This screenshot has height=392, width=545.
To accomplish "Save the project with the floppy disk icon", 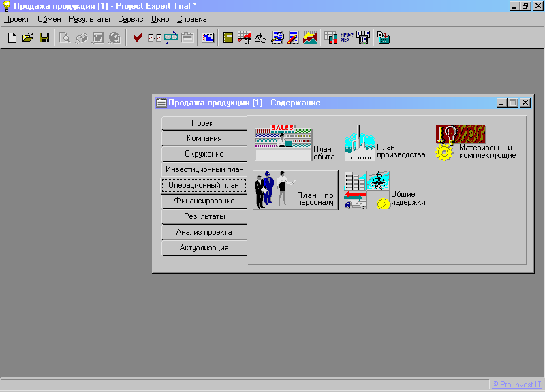I will [44, 37].
